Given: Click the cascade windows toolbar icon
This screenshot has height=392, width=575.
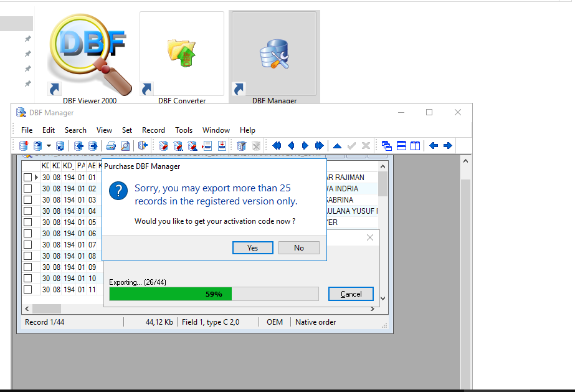Looking at the screenshot, I should 386,146.
